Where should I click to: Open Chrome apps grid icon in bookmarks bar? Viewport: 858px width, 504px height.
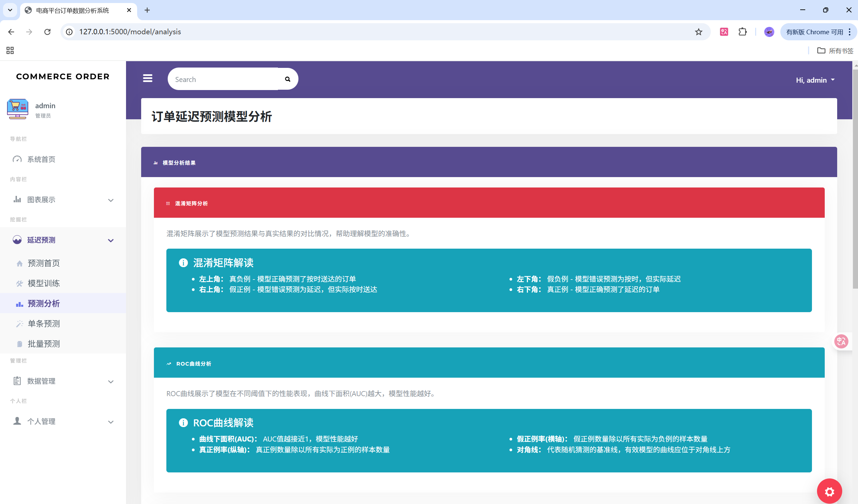pyautogui.click(x=10, y=50)
